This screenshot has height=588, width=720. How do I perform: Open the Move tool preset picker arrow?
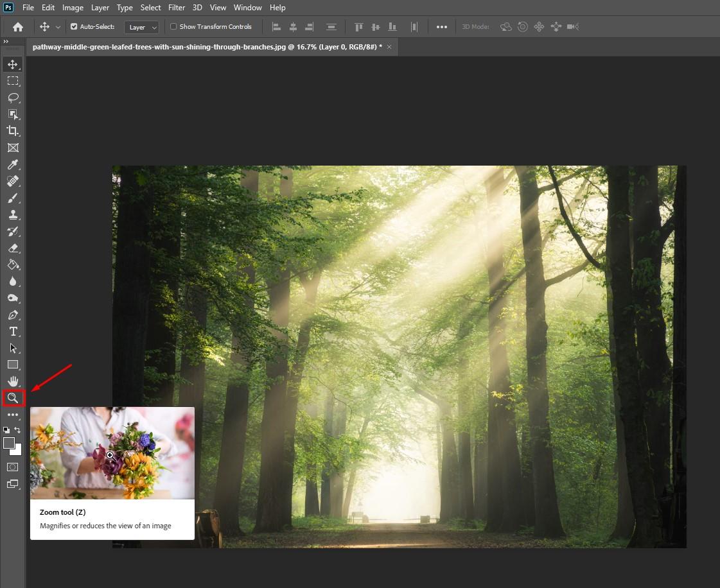click(x=58, y=27)
